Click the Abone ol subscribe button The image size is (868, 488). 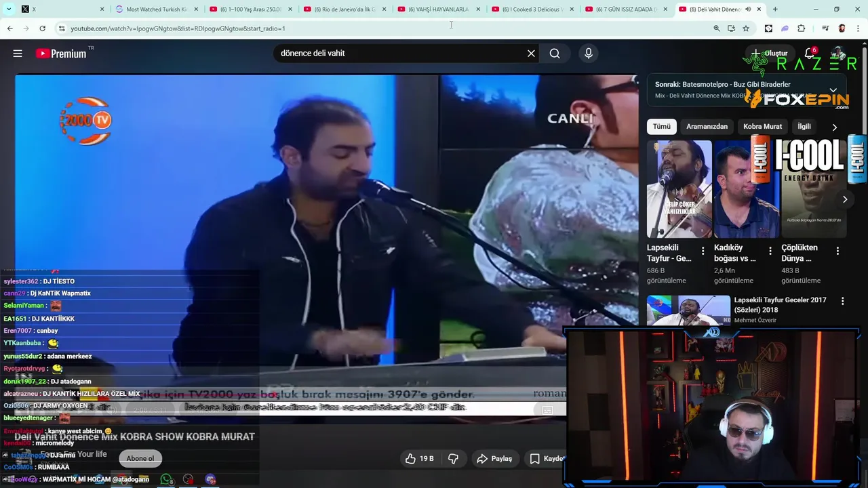140,459
